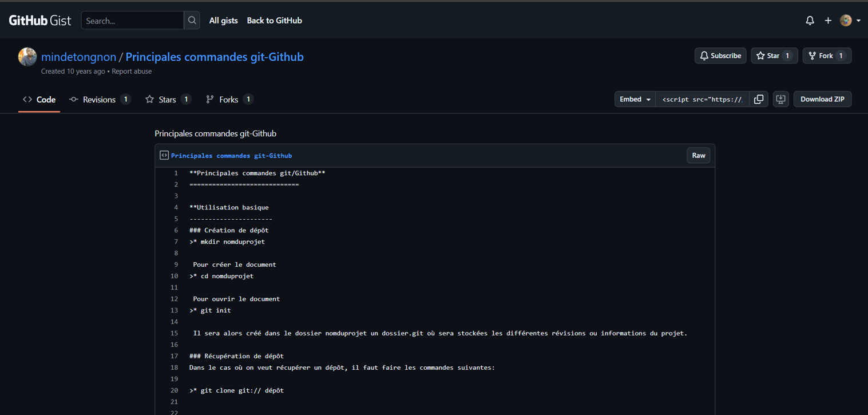Screen dimensions: 868x415
Task: Click the fork count beside Fork button
Action: click(841, 56)
